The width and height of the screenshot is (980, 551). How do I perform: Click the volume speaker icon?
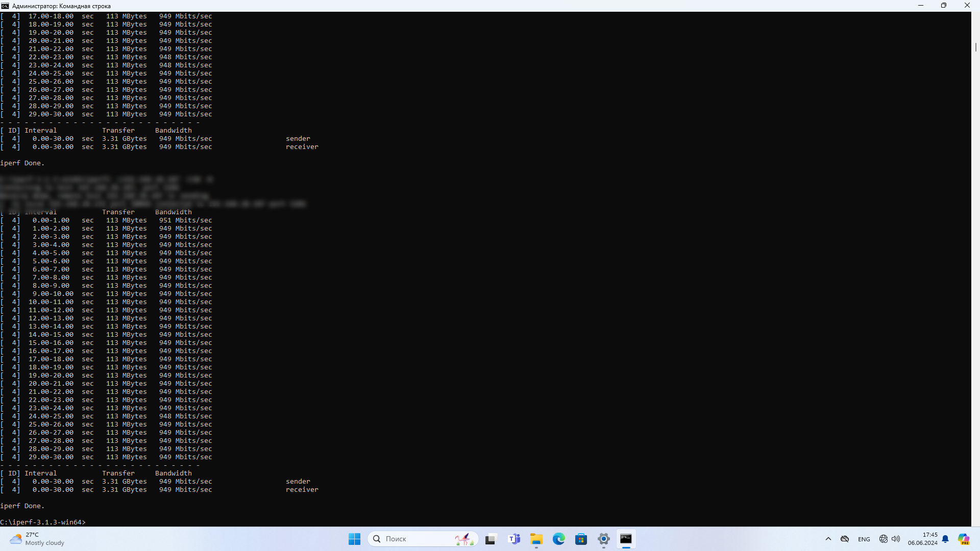pos(896,539)
